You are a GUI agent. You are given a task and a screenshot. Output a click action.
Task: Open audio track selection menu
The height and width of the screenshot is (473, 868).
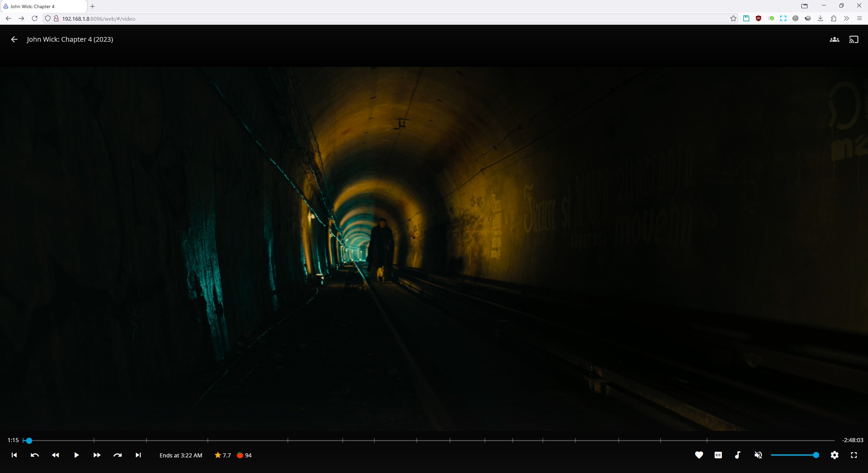(737, 455)
